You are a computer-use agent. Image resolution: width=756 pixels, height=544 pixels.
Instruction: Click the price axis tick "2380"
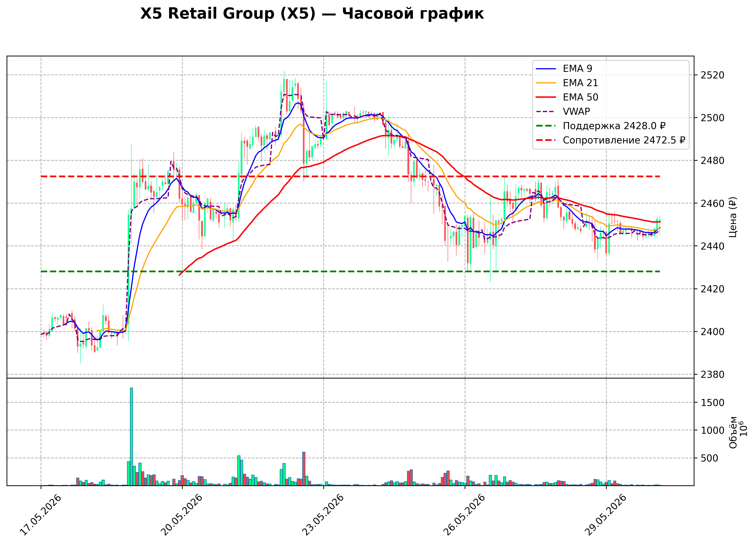coord(712,374)
